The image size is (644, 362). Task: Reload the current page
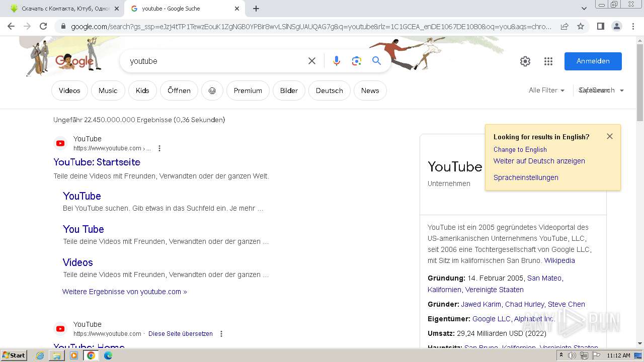[43, 26]
